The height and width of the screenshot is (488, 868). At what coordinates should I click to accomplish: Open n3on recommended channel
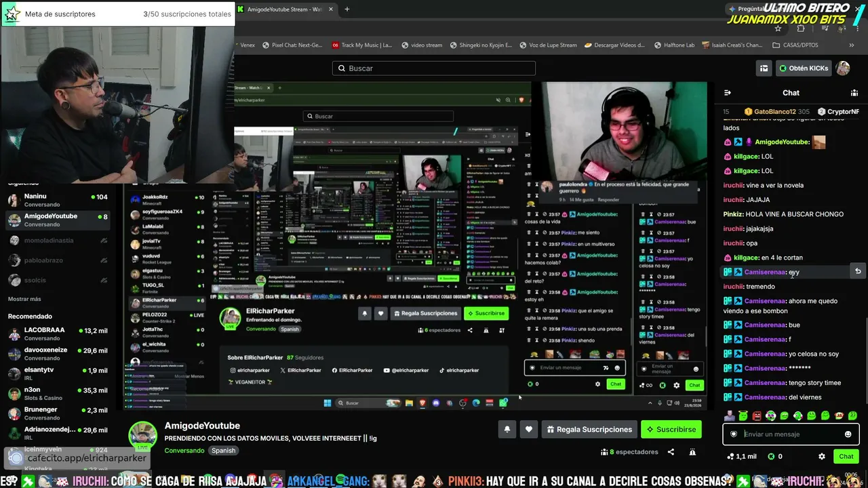pyautogui.click(x=58, y=393)
